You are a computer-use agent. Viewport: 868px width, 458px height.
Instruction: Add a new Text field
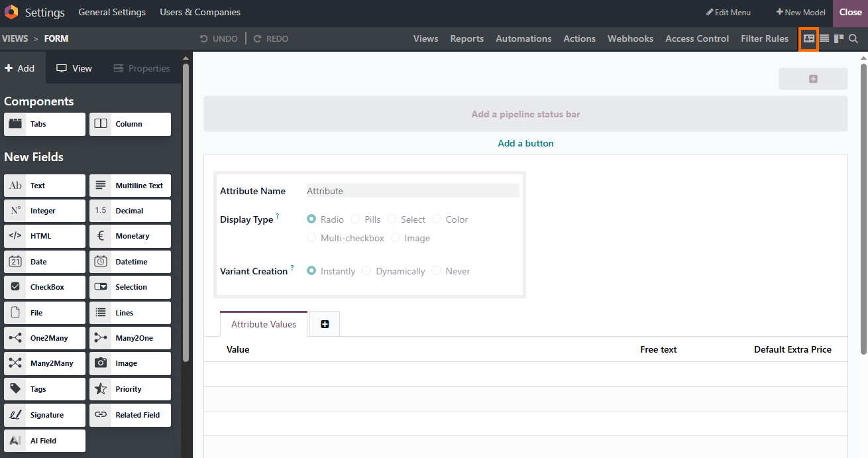(44, 186)
